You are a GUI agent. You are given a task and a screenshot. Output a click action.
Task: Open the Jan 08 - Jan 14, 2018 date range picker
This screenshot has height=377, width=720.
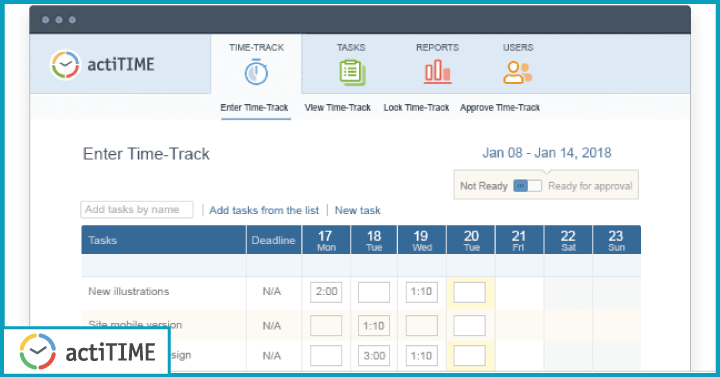pyautogui.click(x=546, y=153)
